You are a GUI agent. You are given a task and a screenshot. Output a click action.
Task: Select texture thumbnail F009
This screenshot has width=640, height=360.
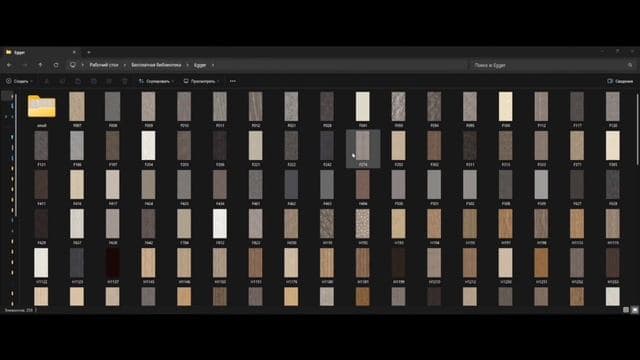point(148,107)
